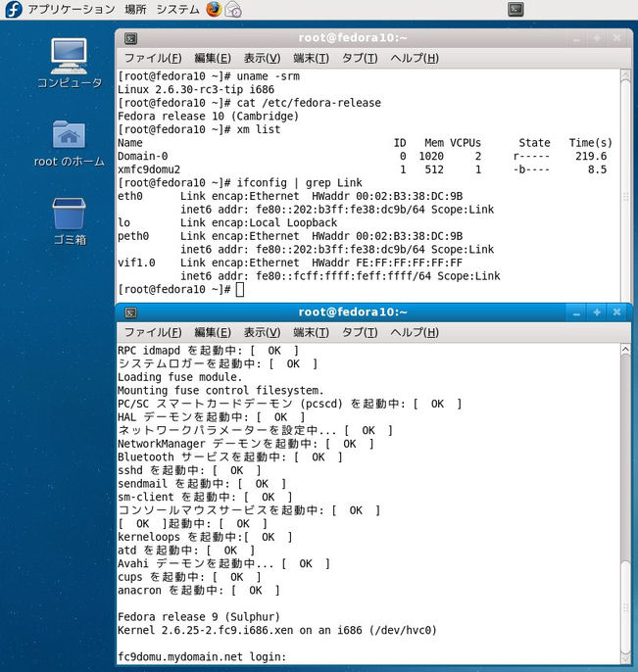Image resolution: width=638 pixels, height=672 pixels.
Task: Minimize the upper terminal window
Action: 576,39
